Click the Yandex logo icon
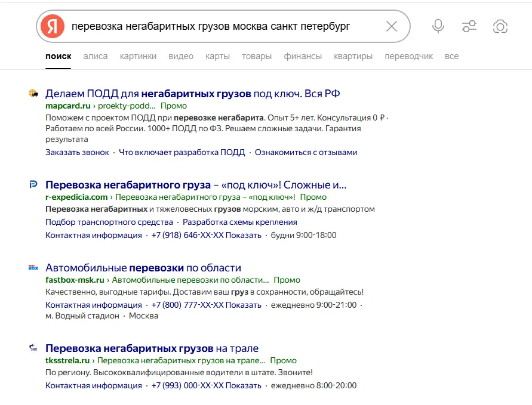532x405 pixels. click(53, 26)
